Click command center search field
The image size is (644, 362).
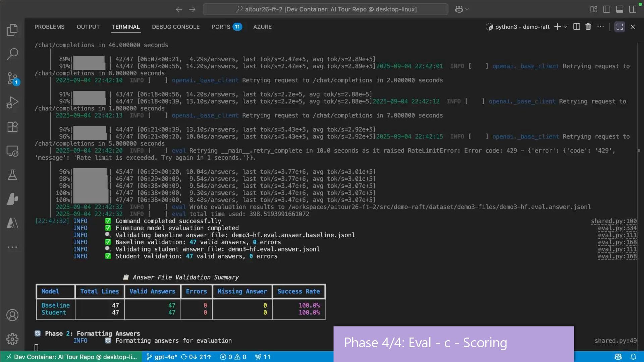coord(325,9)
